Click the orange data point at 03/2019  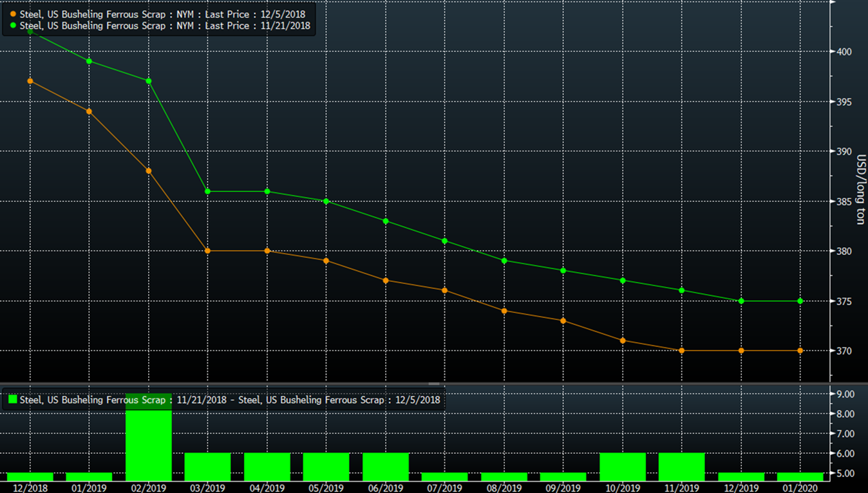tap(207, 251)
